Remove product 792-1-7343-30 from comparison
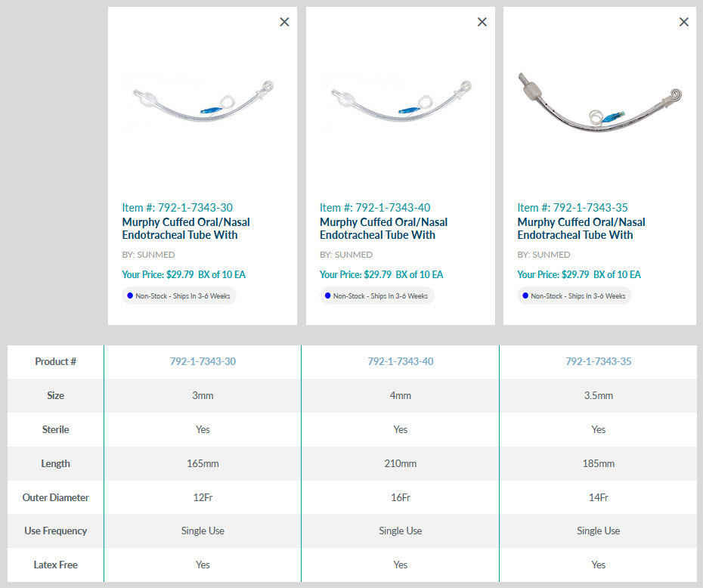703x588 pixels. (x=284, y=22)
